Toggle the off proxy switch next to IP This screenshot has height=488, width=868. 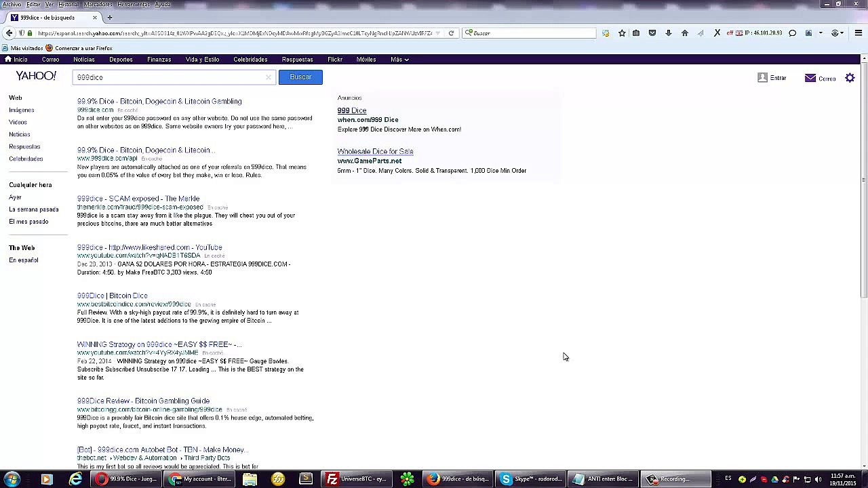coord(730,33)
